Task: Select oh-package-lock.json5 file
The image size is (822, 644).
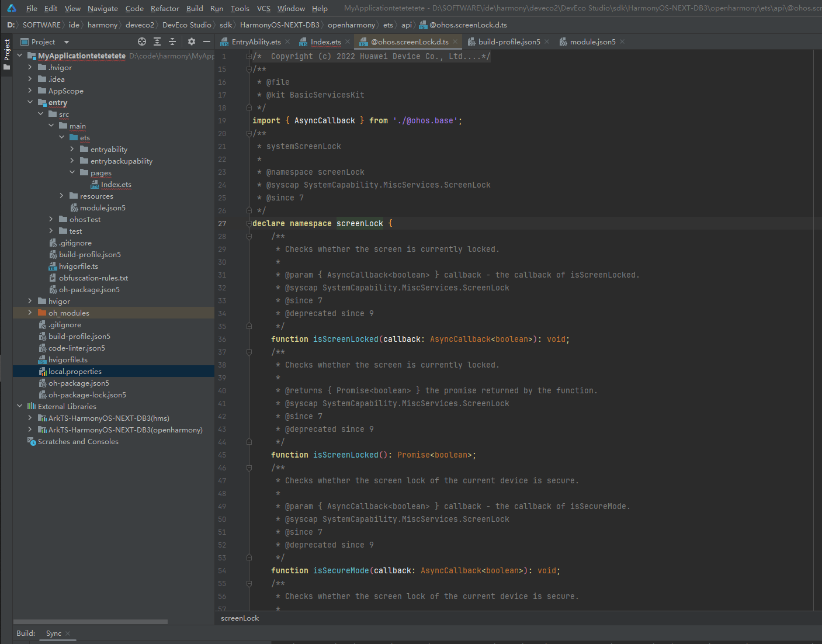Action: click(87, 394)
